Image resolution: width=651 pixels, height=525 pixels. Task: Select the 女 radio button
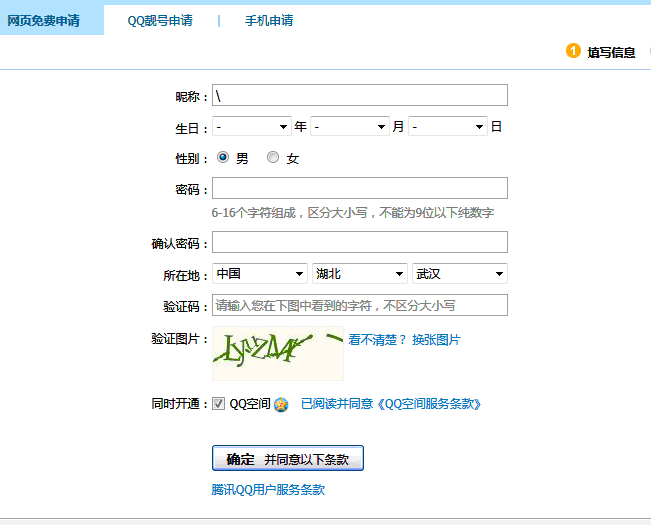(273, 157)
